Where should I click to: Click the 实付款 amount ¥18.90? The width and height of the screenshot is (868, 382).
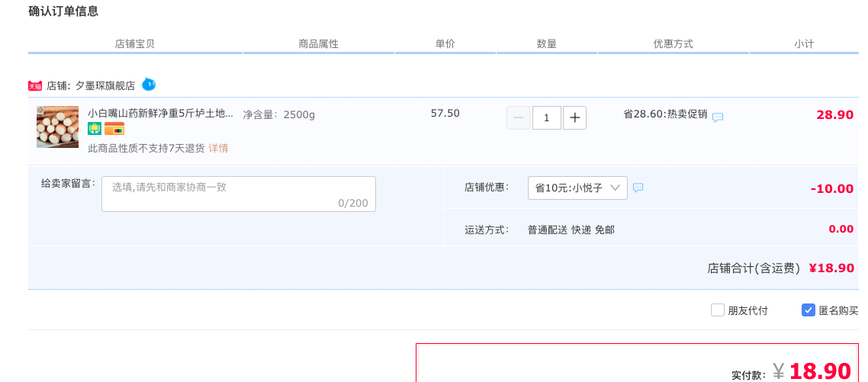(812, 371)
